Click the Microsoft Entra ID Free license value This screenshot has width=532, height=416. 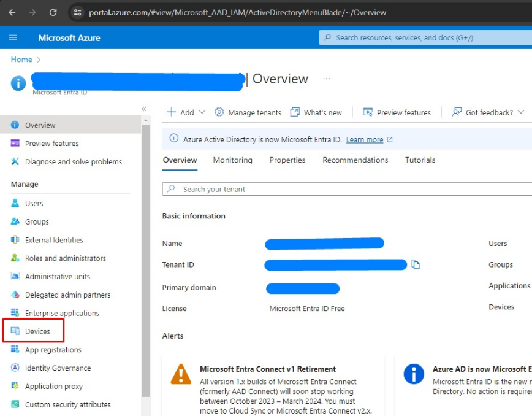(307, 309)
